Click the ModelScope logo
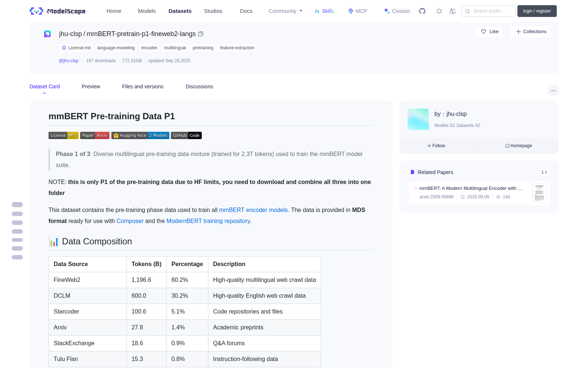The height and width of the screenshot is (368, 588). 58,11
